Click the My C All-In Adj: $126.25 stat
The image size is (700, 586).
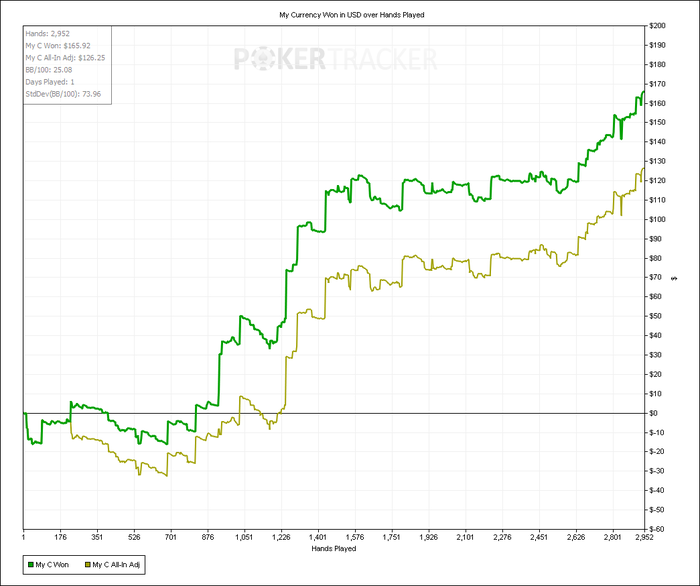point(65,58)
